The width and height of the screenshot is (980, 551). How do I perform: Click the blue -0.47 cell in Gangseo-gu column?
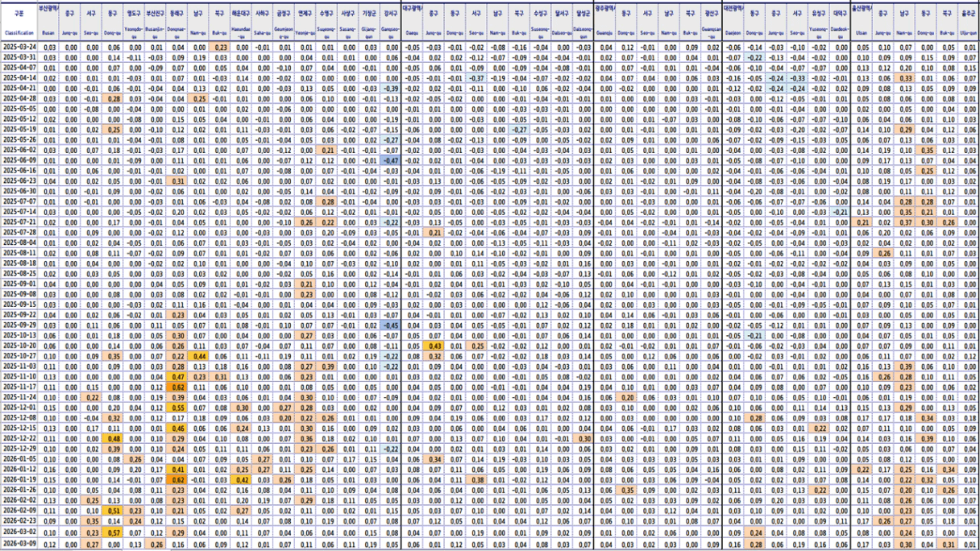[x=390, y=160]
